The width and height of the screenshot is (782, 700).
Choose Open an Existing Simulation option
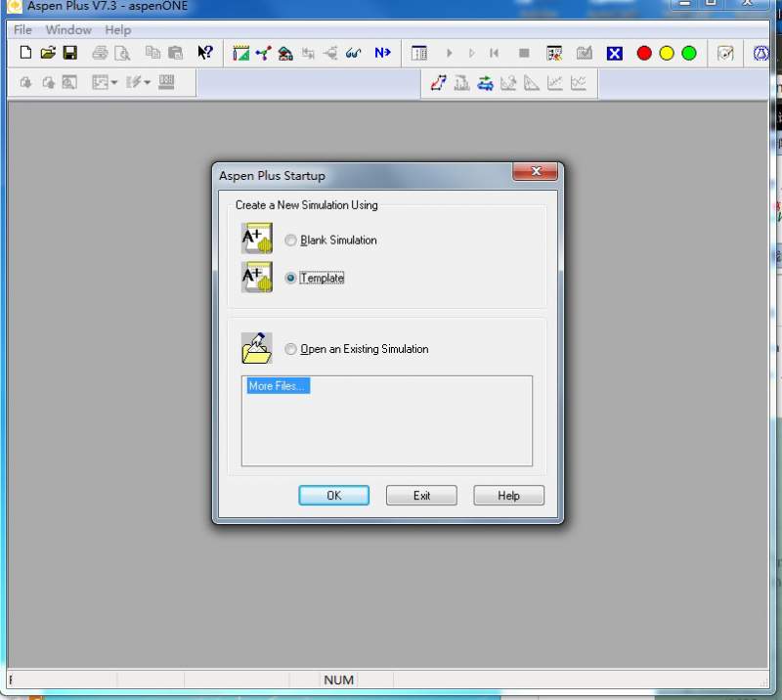pos(290,349)
